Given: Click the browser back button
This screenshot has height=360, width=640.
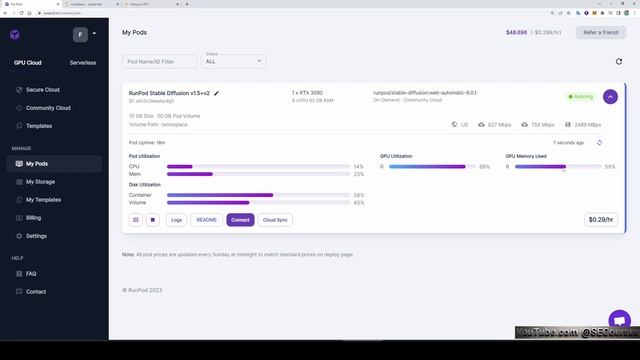Looking at the screenshot, I should click(5, 13).
